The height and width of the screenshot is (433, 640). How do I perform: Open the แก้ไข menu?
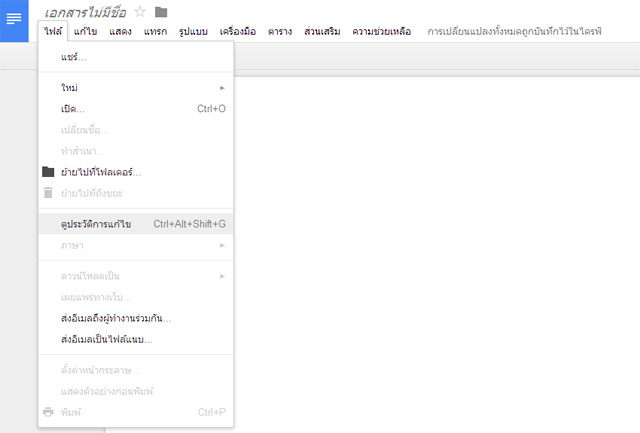(85, 31)
